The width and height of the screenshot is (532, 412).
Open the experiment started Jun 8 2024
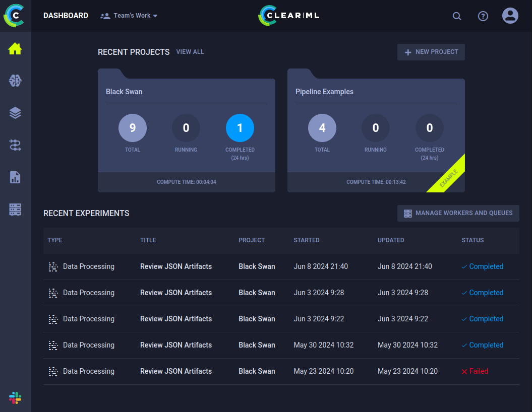point(176,266)
